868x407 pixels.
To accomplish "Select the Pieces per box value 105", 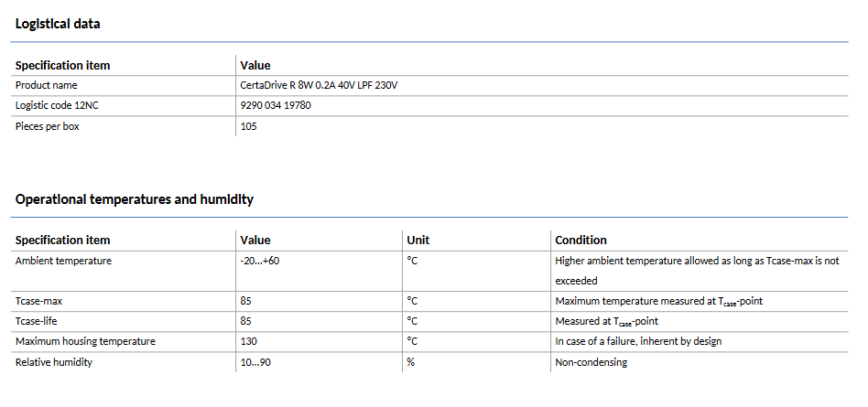I will click(x=248, y=126).
